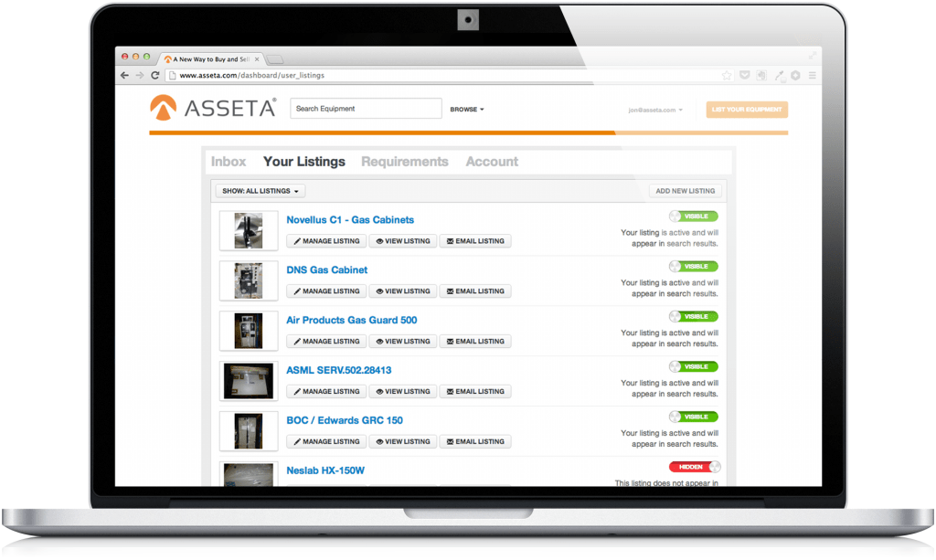The height and width of the screenshot is (560, 936).
Task: Click the DNS Gas Cabinet thumbnail image
Action: pyautogui.click(x=249, y=280)
